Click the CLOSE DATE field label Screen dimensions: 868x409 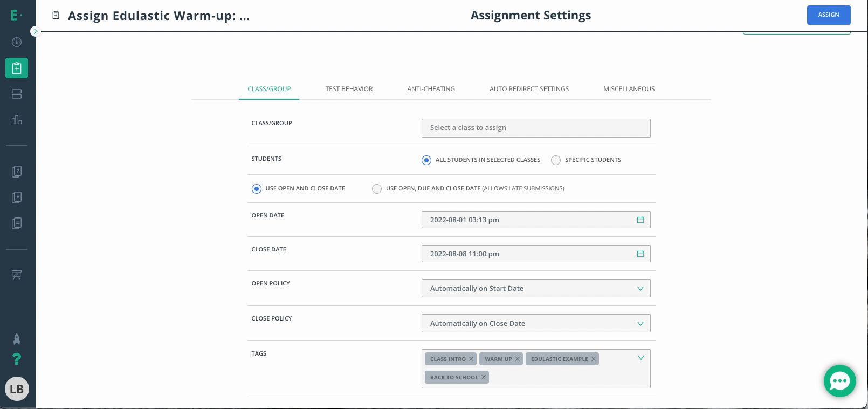[268, 249]
